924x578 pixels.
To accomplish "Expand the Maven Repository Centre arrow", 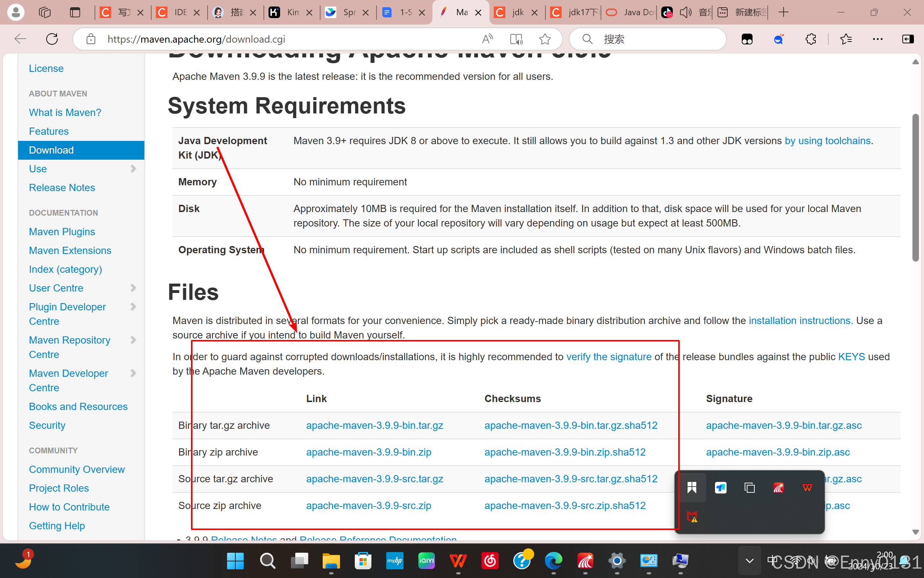I will (x=133, y=340).
